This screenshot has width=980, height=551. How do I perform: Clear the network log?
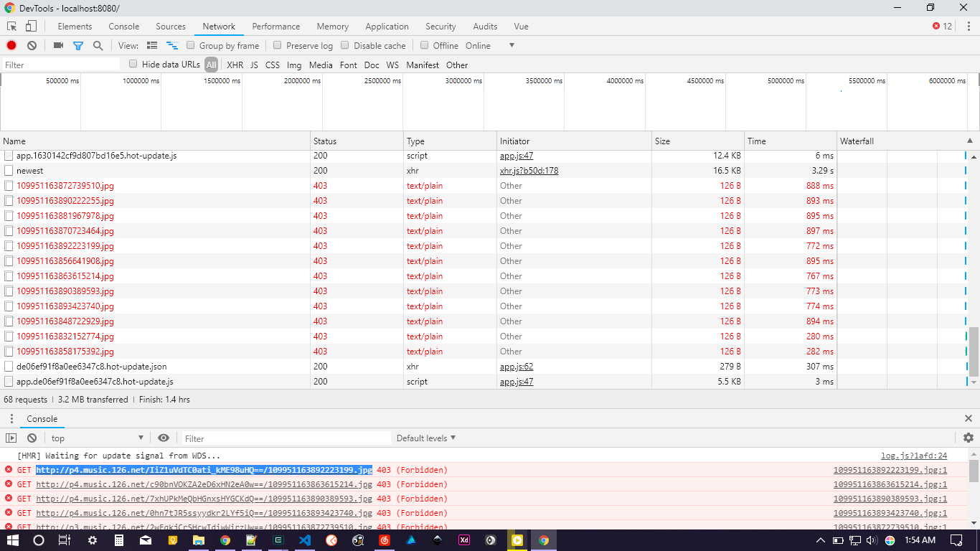coord(32,45)
